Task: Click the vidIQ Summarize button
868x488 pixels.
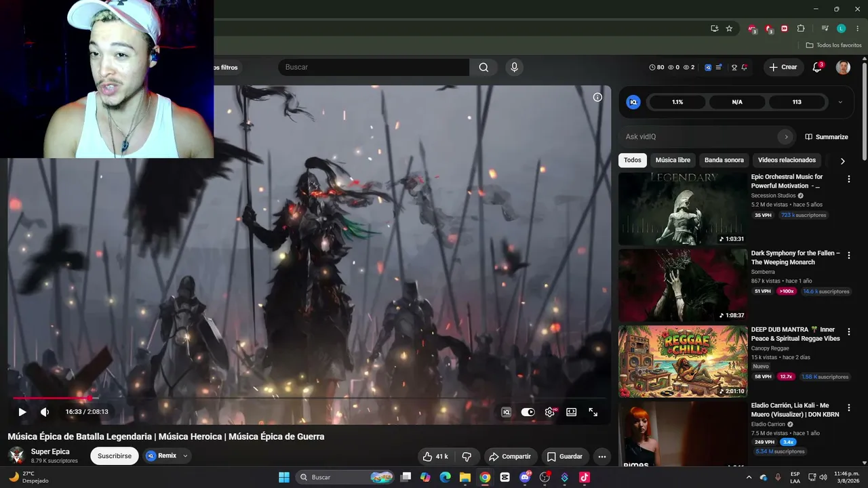Action: pos(827,137)
